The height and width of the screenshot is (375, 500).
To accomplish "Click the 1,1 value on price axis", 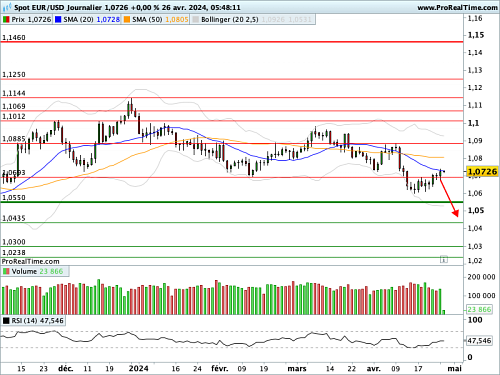I will click(x=473, y=123).
